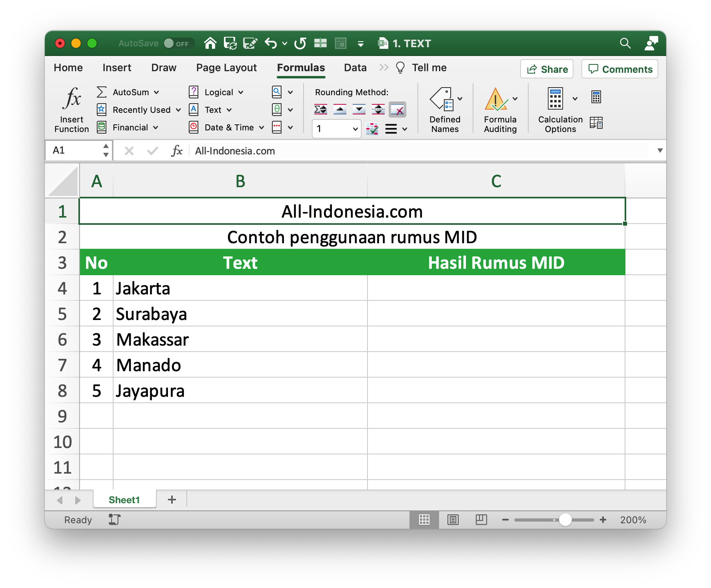The width and height of the screenshot is (711, 588).
Task: Click the Share button
Action: pos(547,69)
